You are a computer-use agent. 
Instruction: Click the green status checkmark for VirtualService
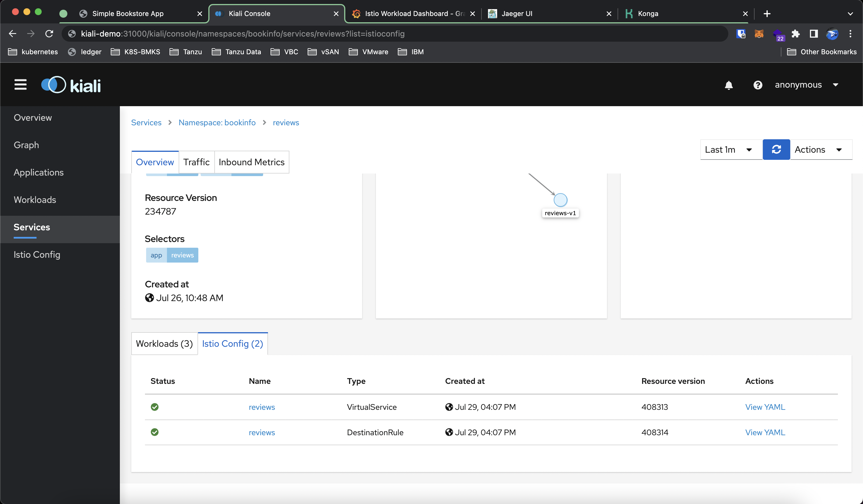155,407
